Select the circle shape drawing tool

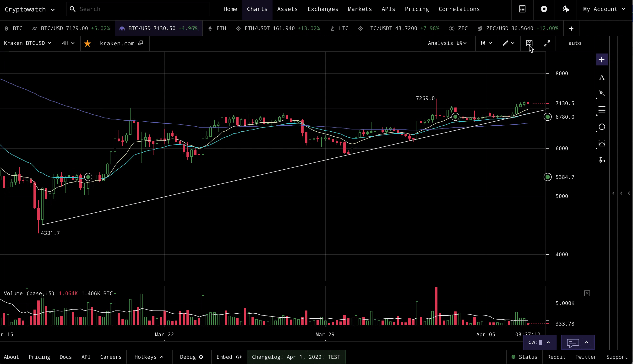coord(602,127)
